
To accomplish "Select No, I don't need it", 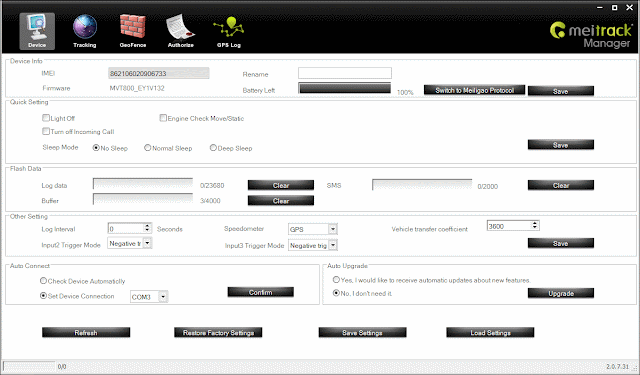I will 336,293.
